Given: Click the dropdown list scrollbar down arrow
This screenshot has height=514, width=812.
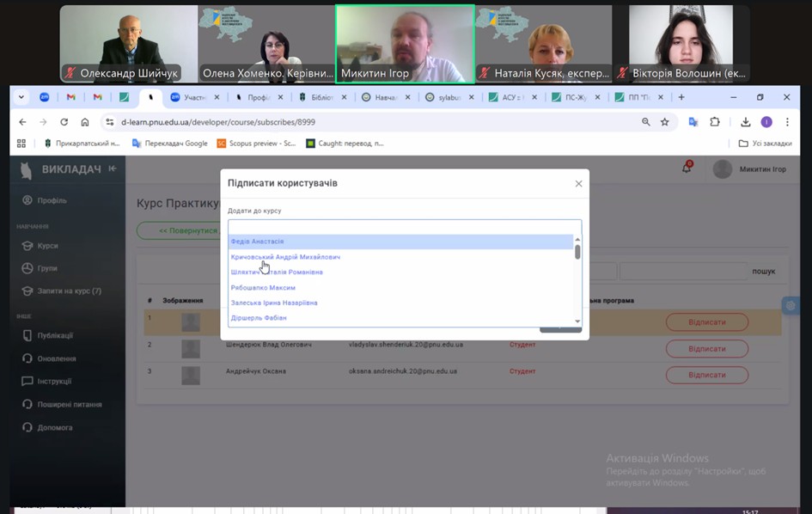Looking at the screenshot, I should 577,321.
